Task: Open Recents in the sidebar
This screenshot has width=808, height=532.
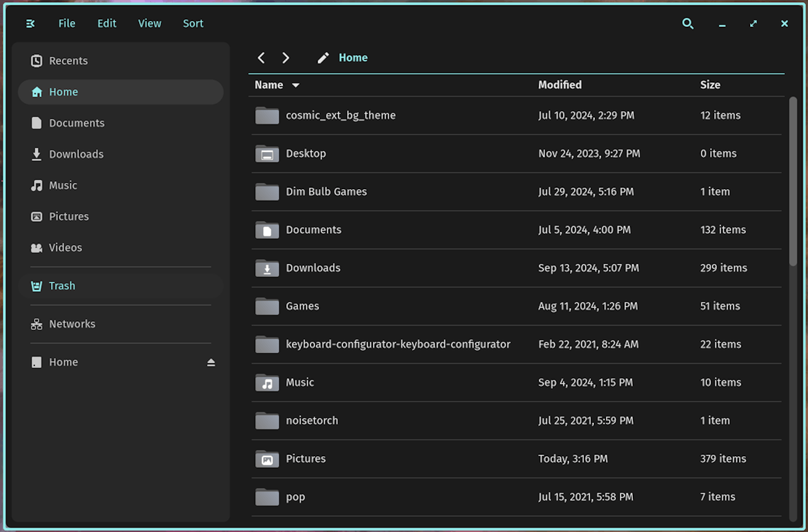Action: coord(68,61)
